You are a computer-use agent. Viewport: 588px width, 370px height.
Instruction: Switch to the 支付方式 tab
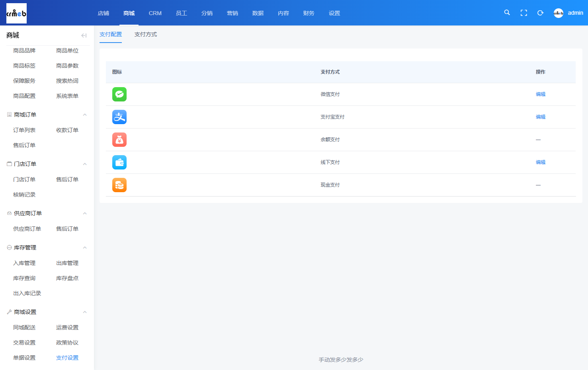146,34
